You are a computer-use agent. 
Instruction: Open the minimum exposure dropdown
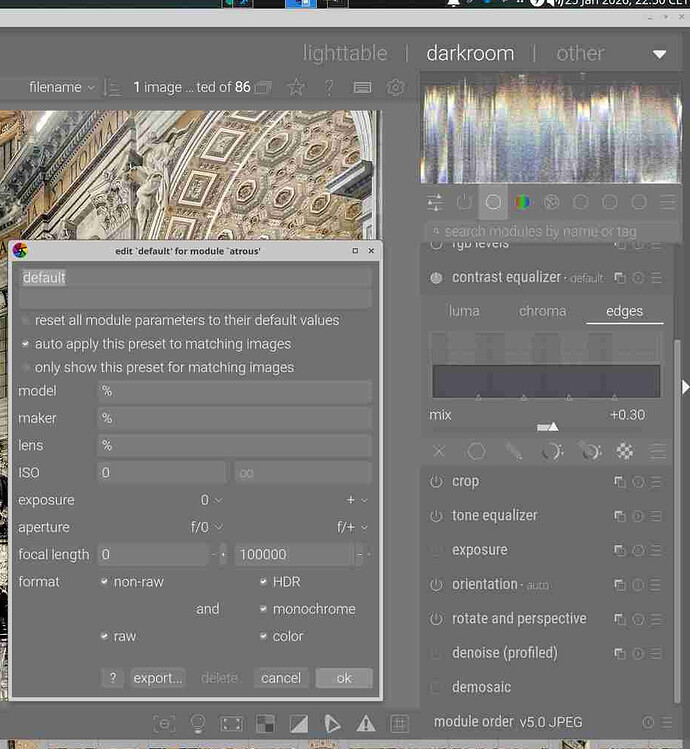211,500
